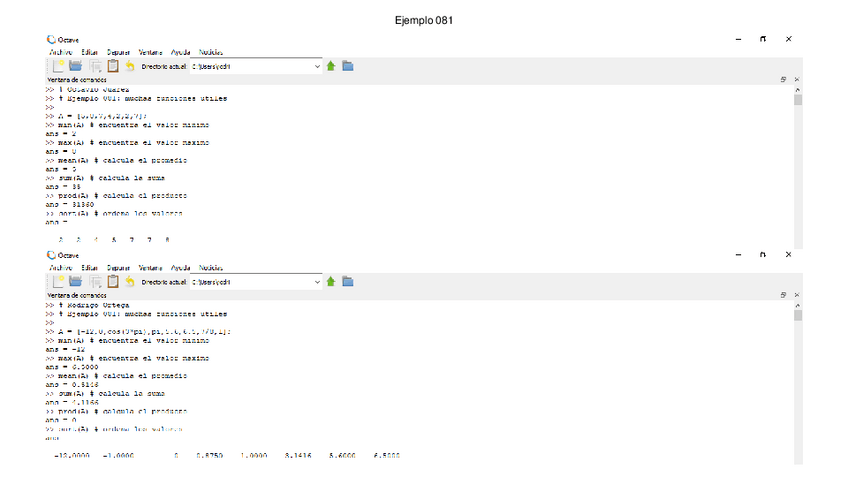Image resolution: width=848 pixels, height=477 pixels.
Task: Click Open File folder icon in lower Octave window
Action: pos(75,281)
